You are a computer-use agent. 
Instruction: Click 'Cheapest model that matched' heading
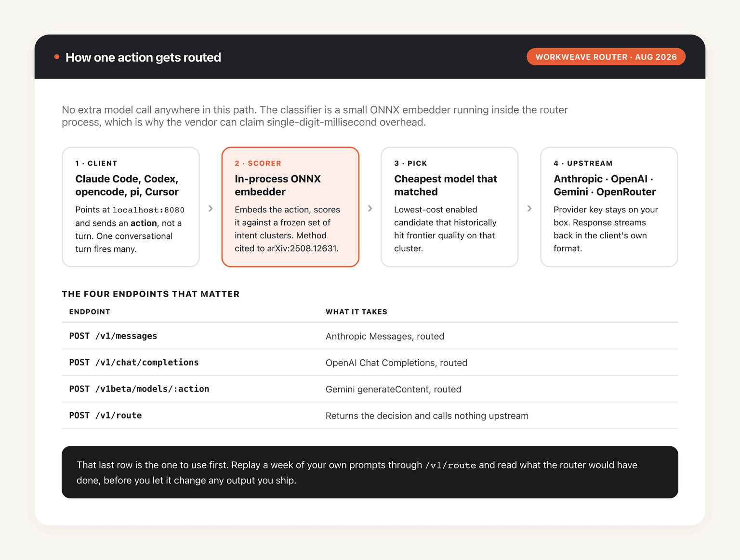446,185
